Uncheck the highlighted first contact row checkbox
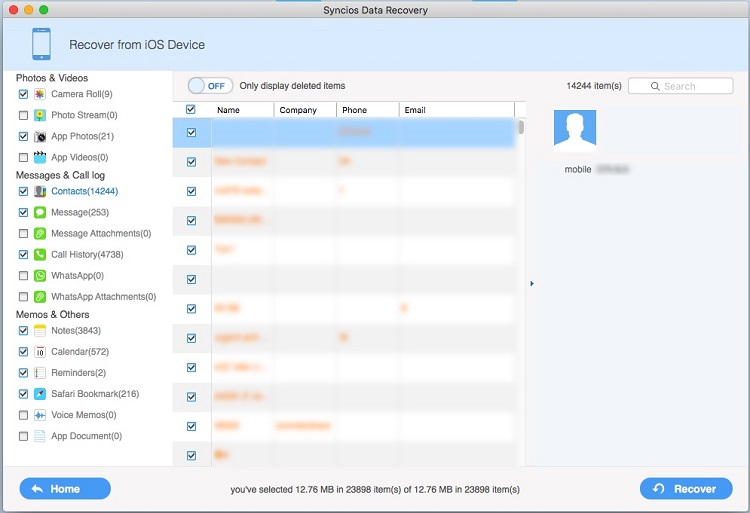This screenshot has width=750, height=513. tap(191, 132)
